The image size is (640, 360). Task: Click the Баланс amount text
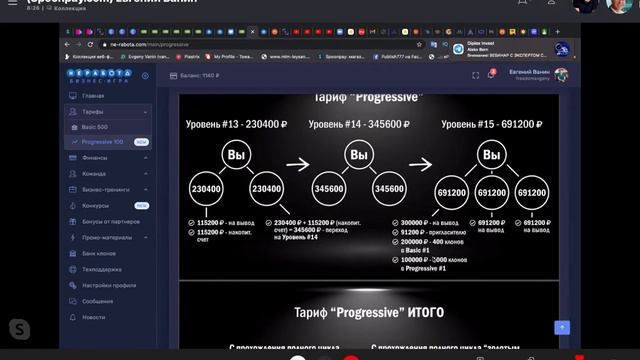click(200, 76)
